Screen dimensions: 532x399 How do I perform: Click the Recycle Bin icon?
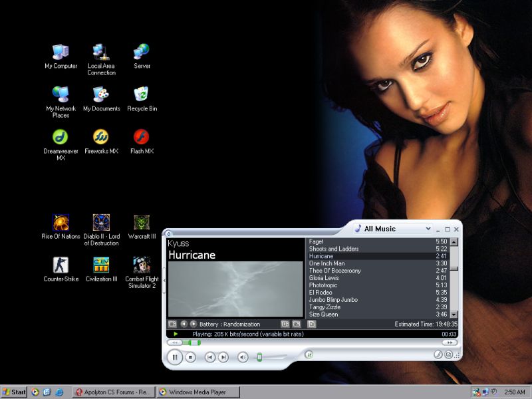click(x=142, y=94)
